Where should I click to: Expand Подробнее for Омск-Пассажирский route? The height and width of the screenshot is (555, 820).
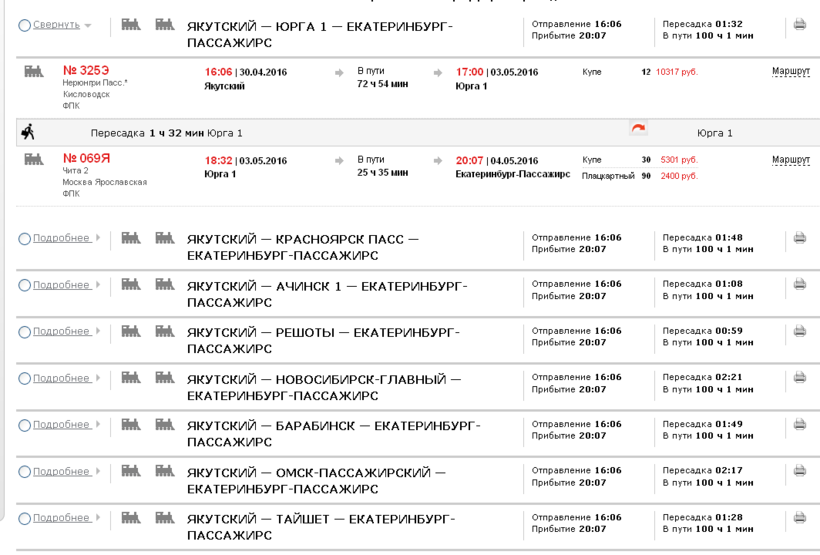pyautogui.click(x=61, y=471)
